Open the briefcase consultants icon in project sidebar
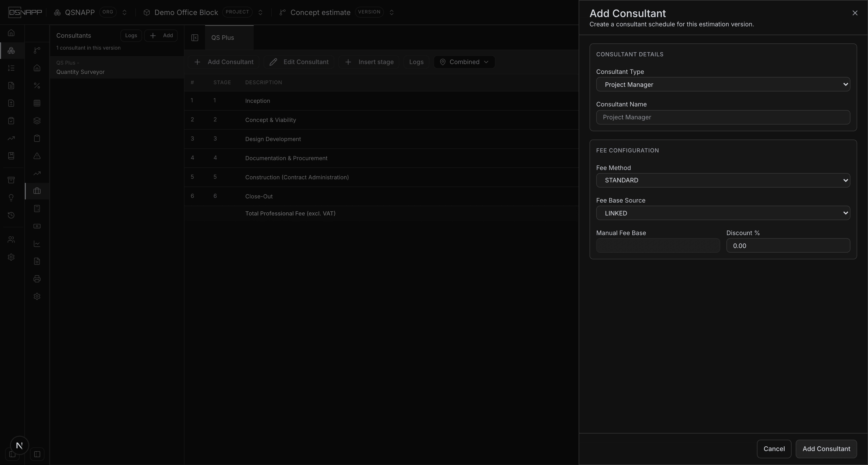Screen dimensions: 868x465 coord(37,191)
